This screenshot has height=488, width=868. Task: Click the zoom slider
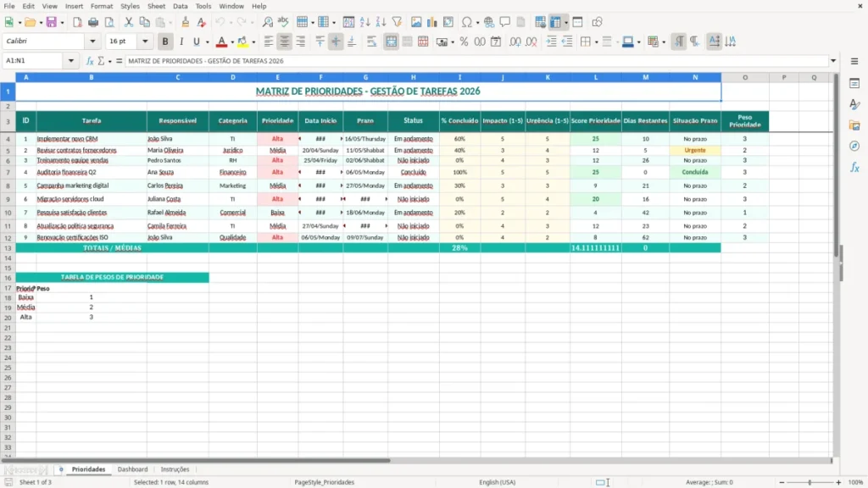click(x=810, y=482)
